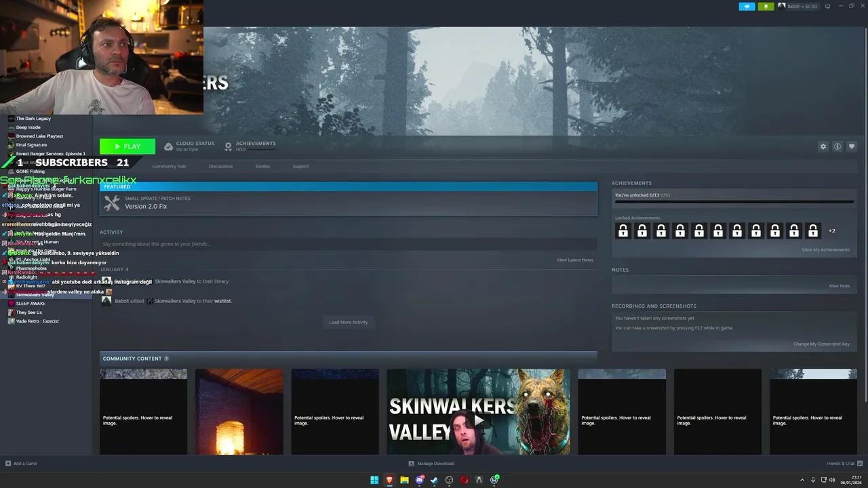Open the Steam announcements megaphone button

[x=747, y=6]
